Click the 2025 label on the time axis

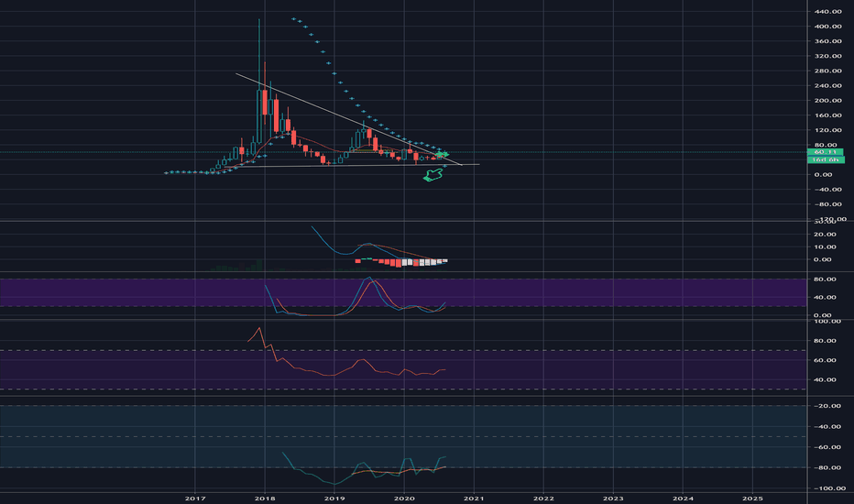[752, 499]
